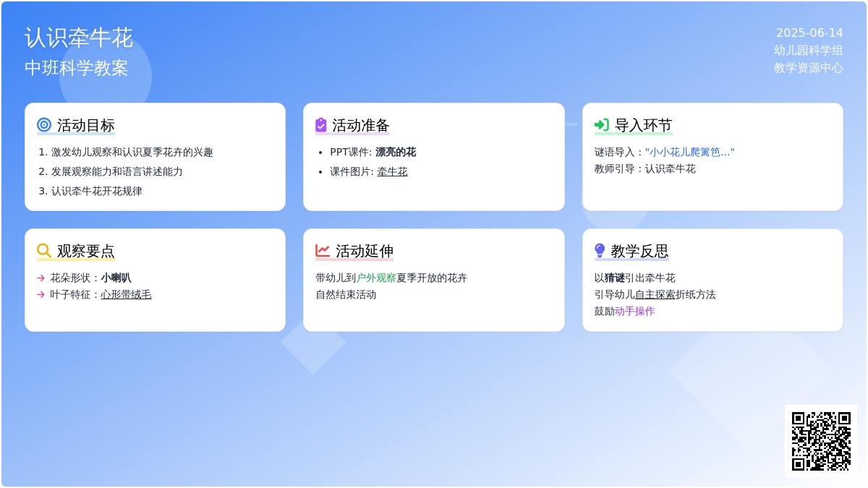Click the QR code image
868x488 pixels.
(x=821, y=441)
